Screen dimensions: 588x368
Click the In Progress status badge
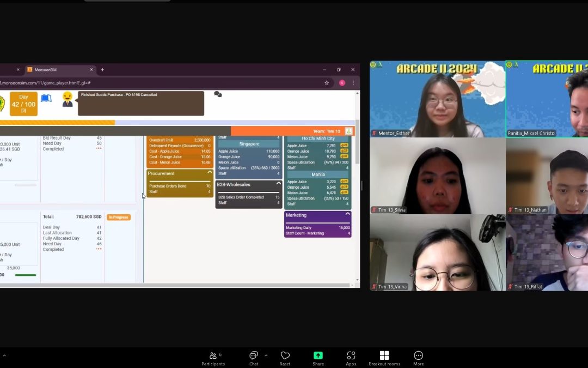pyautogui.click(x=118, y=218)
